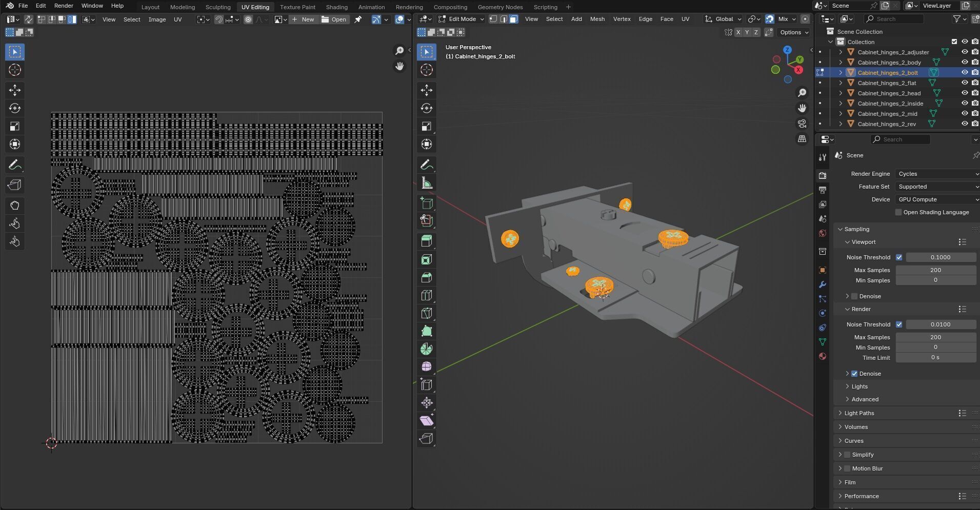The width and height of the screenshot is (980, 510).
Task: Expand the Light Paths panel
Action: pos(859,413)
